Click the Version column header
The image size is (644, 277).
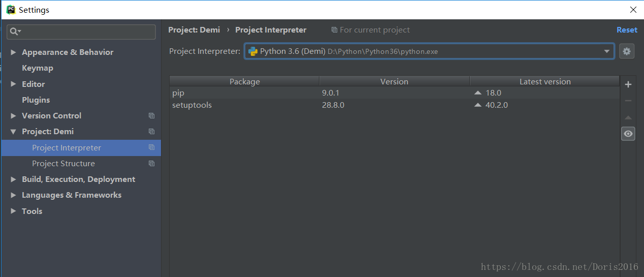(x=394, y=81)
